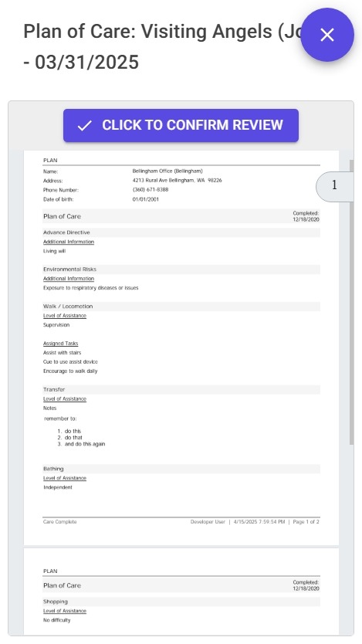Click the Assigned Tasks underlined label

point(61,344)
